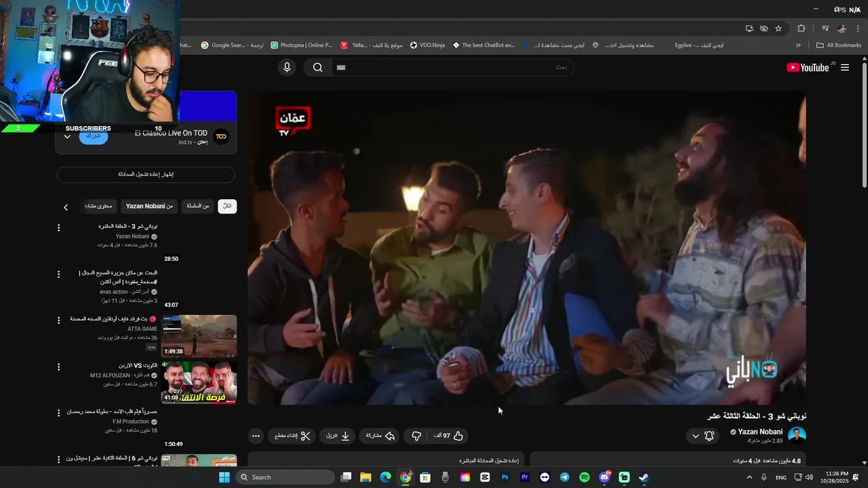Click the magnifier search icon
The image size is (868, 488).
point(317,67)
